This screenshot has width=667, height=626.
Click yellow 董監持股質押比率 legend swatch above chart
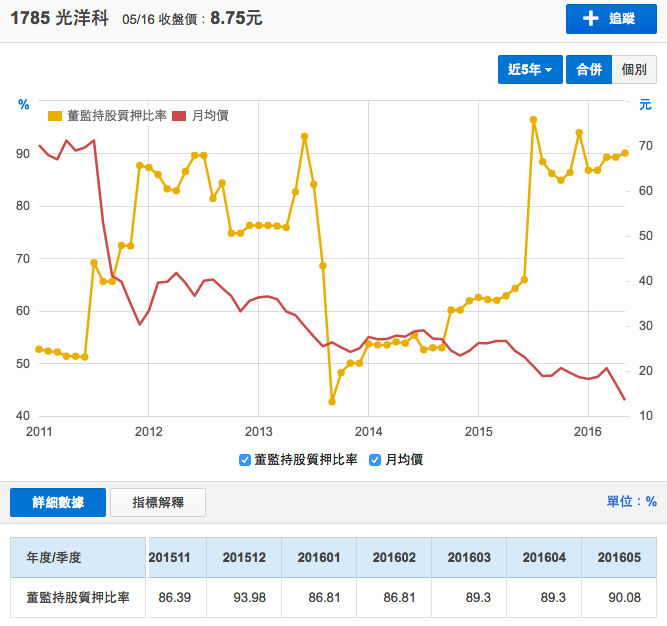pyautogui.click(x=55, y=116)
